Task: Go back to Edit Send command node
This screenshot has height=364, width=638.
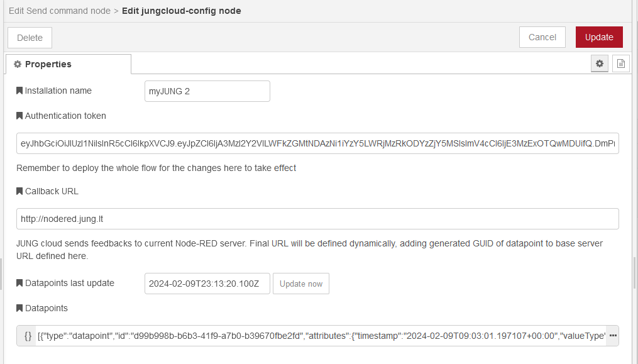Action: (59, 11)
